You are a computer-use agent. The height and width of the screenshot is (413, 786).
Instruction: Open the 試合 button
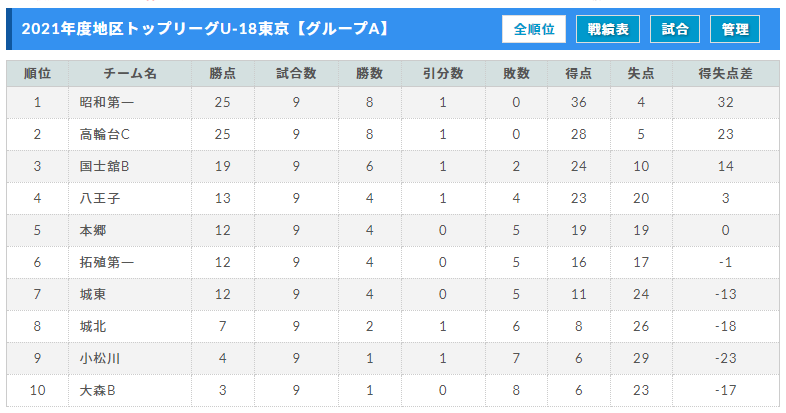pos(675,29)
